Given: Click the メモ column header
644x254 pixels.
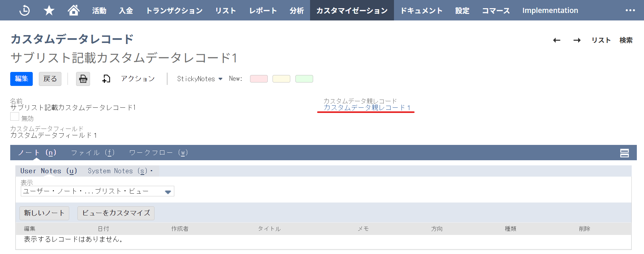Looking at the screenshot, I should [x=363, y=229].
